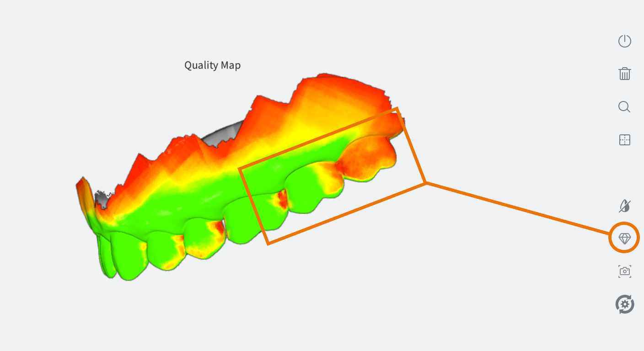
Task: Click the orange callout line leading to the diamond icon
Action: coord(517,209)
